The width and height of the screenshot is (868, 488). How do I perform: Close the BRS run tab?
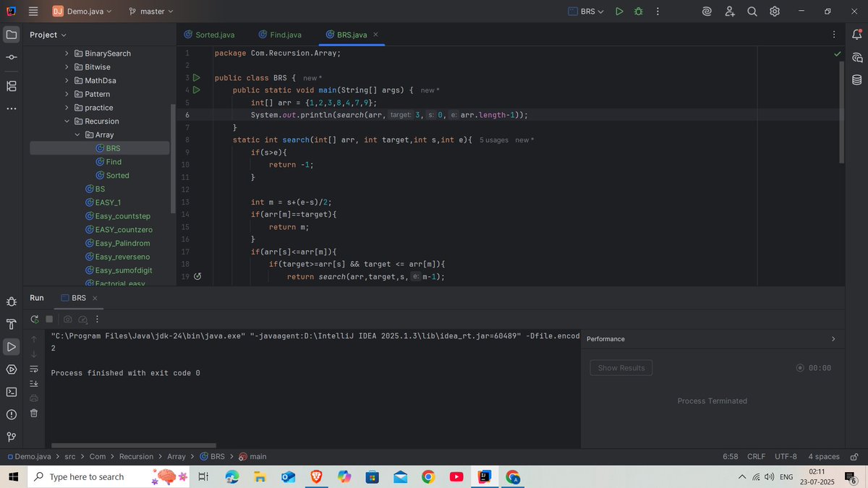(95, 298)
